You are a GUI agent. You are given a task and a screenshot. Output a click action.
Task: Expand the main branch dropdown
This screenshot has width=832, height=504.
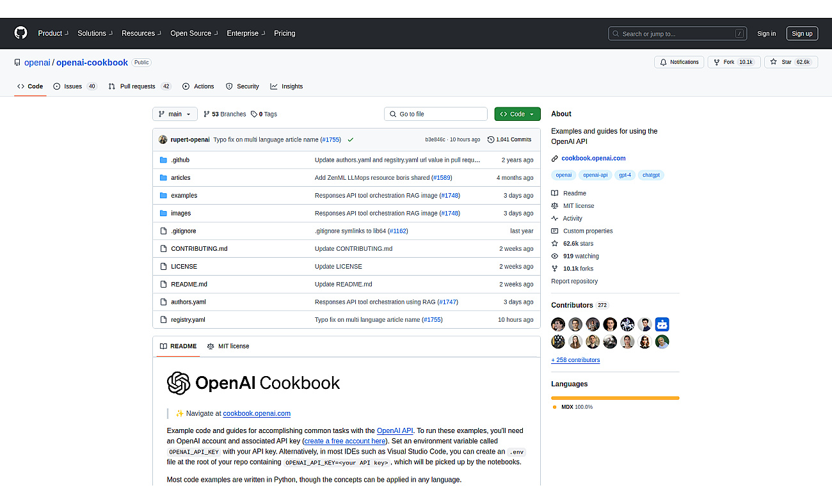[x=175, y=114]
